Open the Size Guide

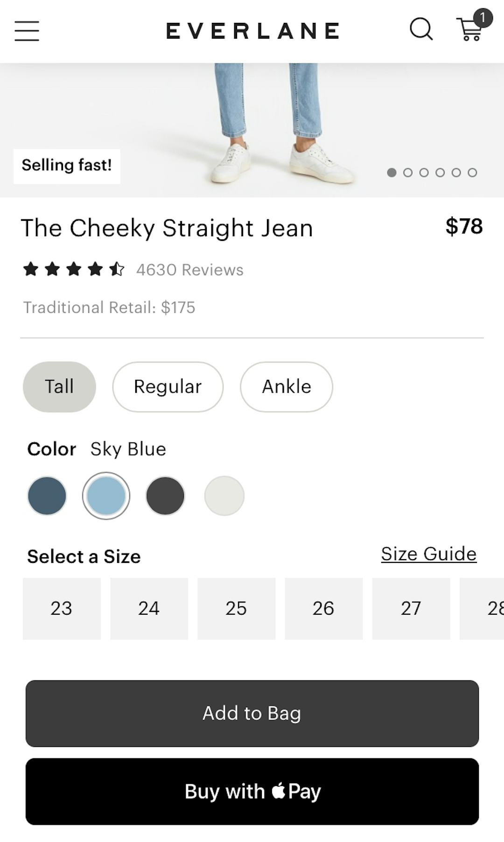click(429, 554)
